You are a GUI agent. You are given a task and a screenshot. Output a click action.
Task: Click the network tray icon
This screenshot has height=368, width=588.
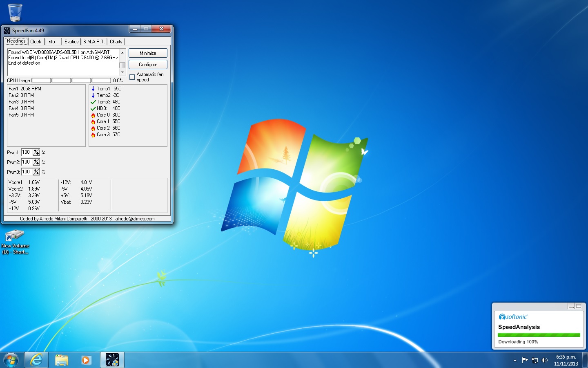(535, 360)
